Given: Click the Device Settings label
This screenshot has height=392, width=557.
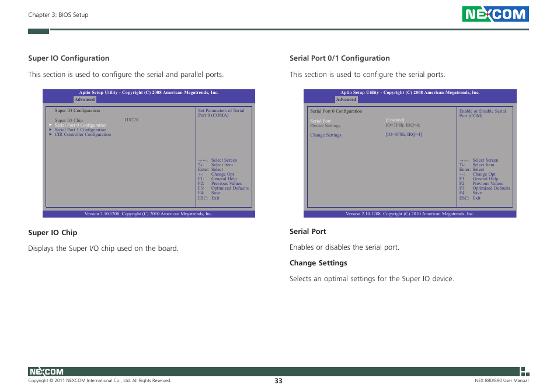Looking at the screenshot, I should point(325,125).
